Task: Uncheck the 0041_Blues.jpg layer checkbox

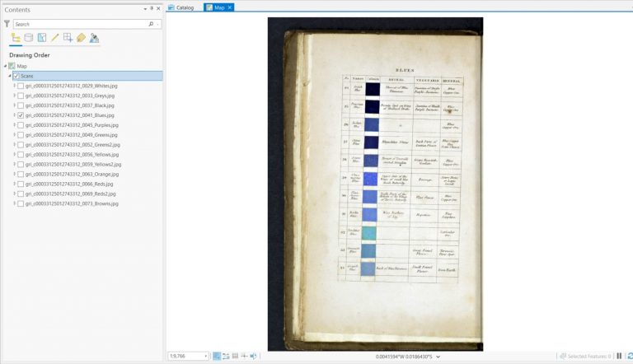Action: coord(21,115)
